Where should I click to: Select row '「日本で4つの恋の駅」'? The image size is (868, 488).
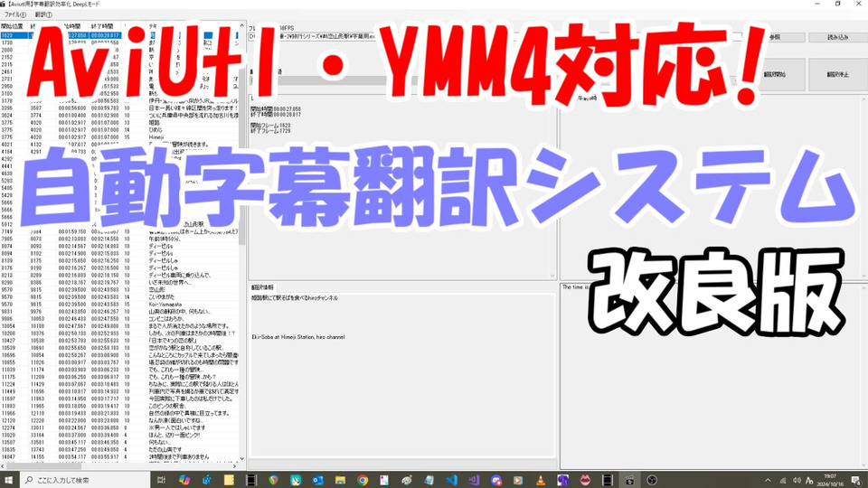[120, 341]
